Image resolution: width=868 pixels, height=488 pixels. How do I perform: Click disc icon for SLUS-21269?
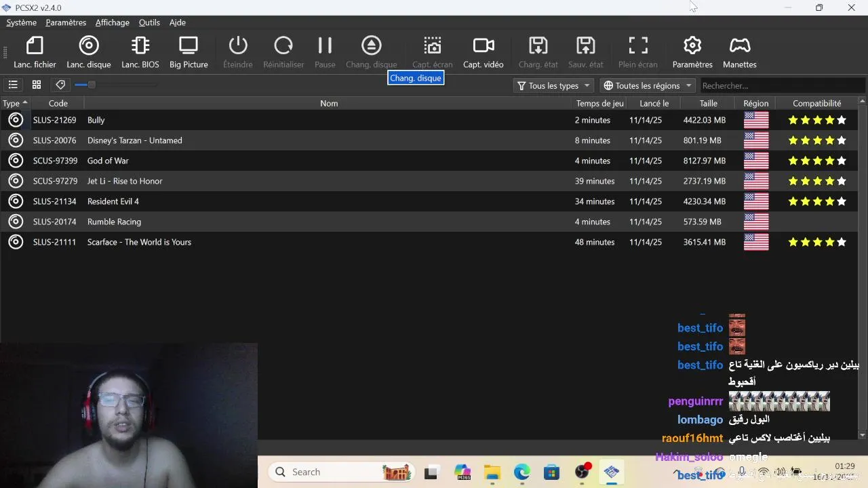click(x=15, y=120)
